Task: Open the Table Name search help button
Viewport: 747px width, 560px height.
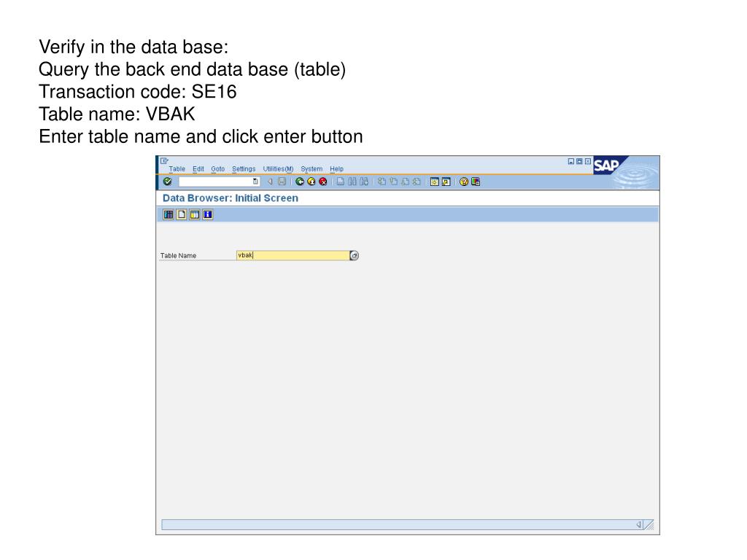Action: click(x=354, y=256)
